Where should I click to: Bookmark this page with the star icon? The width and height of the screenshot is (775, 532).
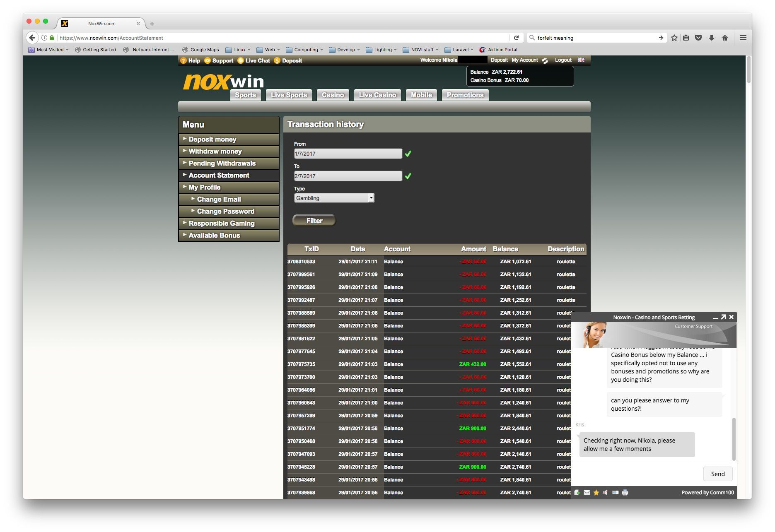pos(674,38)
